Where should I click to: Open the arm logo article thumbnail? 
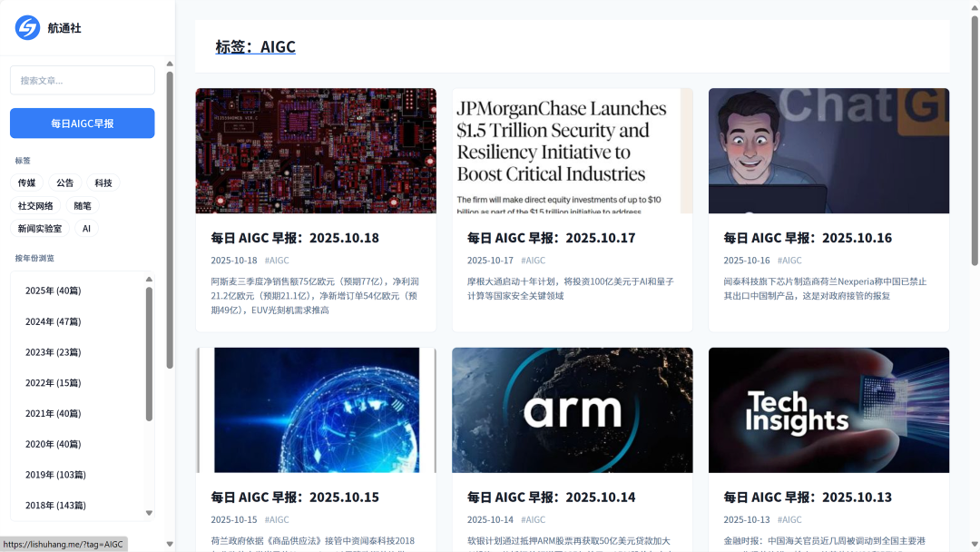pos(572,410)
